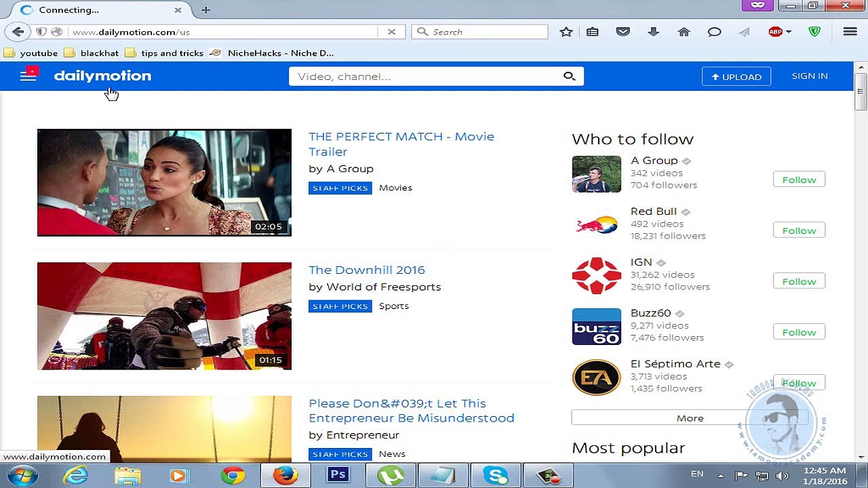Open Red Bull channel avatar
The image size is (868, 488).
[596, 225]
